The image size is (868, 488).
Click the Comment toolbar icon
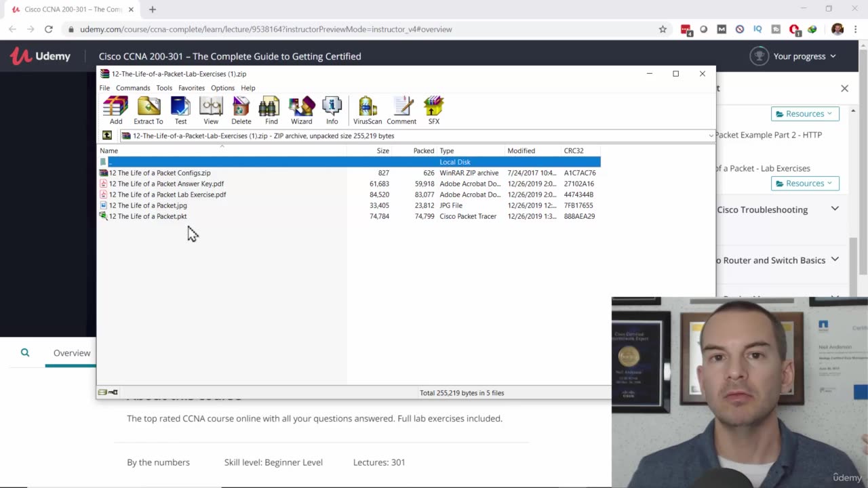tap(401, 110)
